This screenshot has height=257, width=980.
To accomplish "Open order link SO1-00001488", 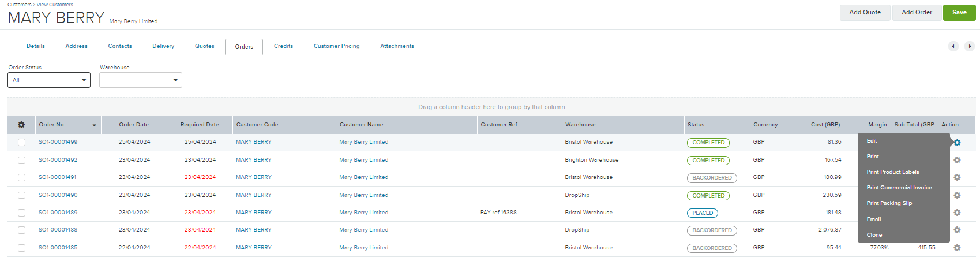I will point(58,230).
